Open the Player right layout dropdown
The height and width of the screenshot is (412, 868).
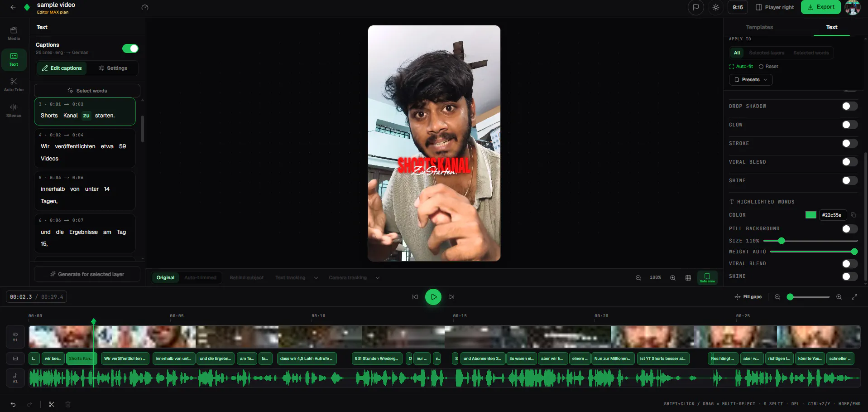(x=775, y=7)
